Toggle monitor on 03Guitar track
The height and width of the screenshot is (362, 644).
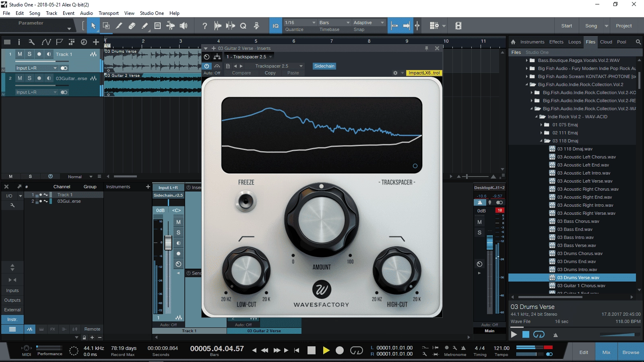49,78
